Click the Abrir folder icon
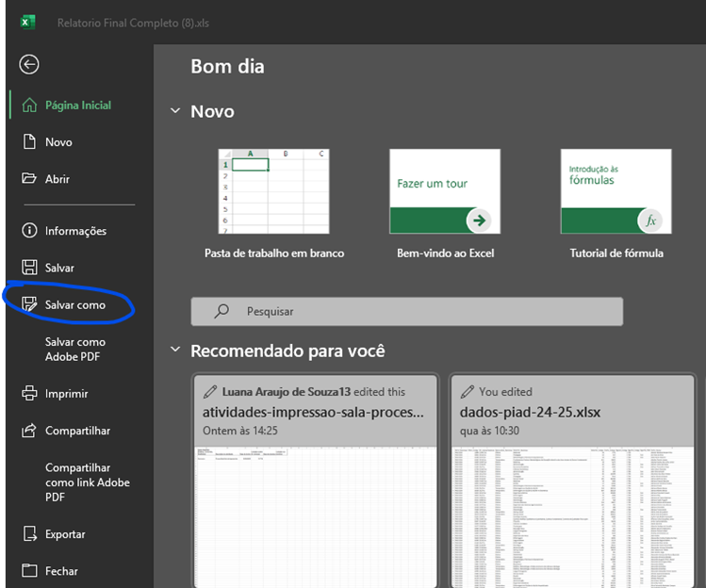The height and width of the screenshot is (588, 706). (x=29, y=179)
